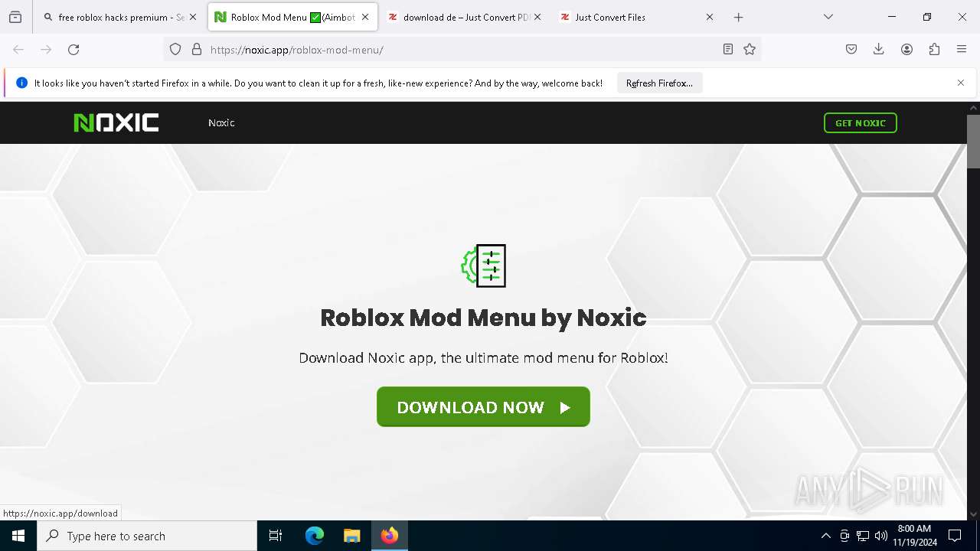980x551 pixels.
Task: Open the tracking protection shield icon
Action: [x=175, y=49]
